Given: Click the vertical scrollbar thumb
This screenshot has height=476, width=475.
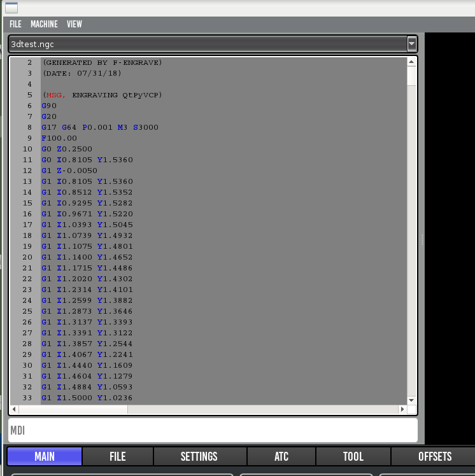Looking at the screenshot, I should point(411,76).
